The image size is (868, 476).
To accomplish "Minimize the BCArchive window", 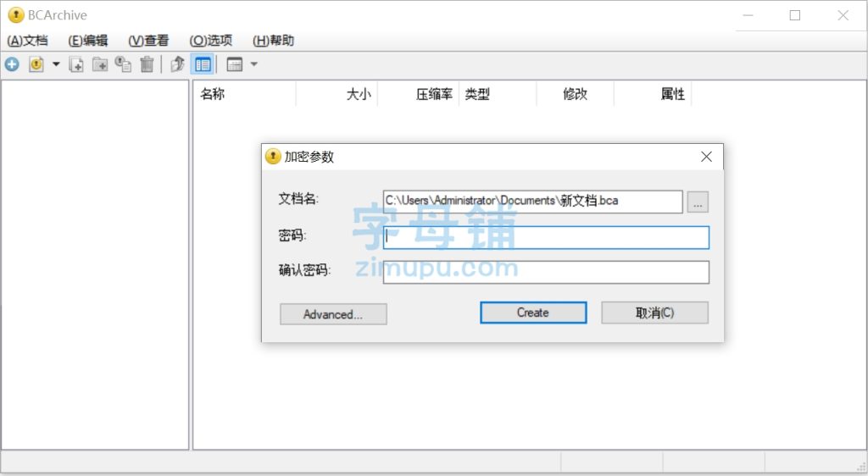I will point(748,15).
